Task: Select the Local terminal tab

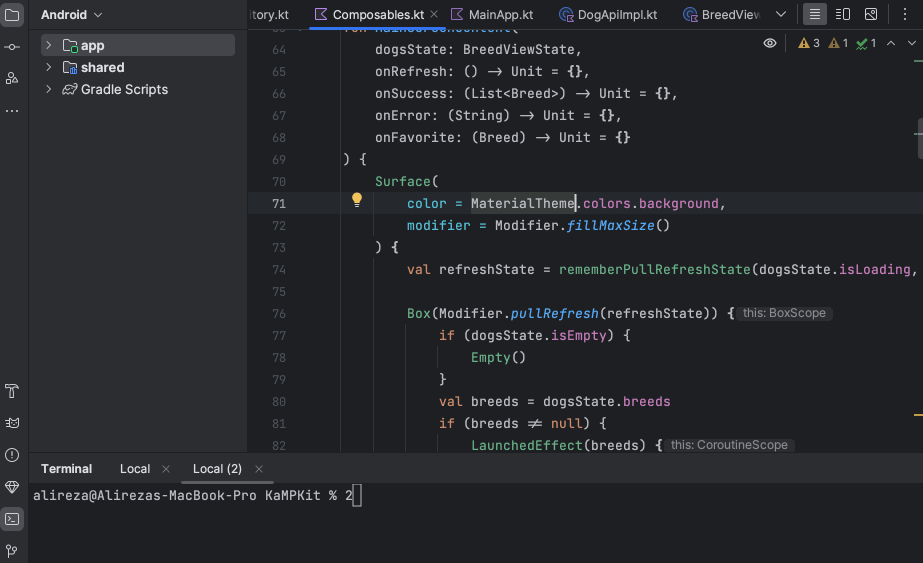Action: tap(135, 469)
